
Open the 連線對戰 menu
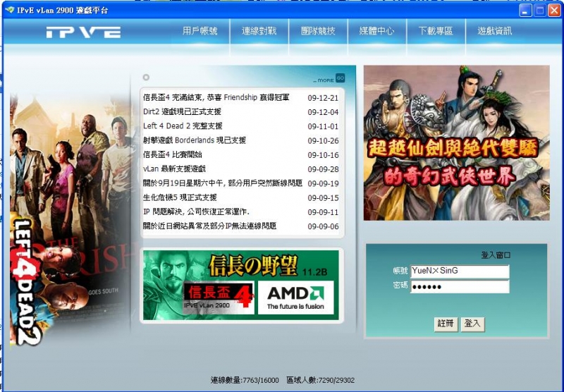[x=259, y=31]
